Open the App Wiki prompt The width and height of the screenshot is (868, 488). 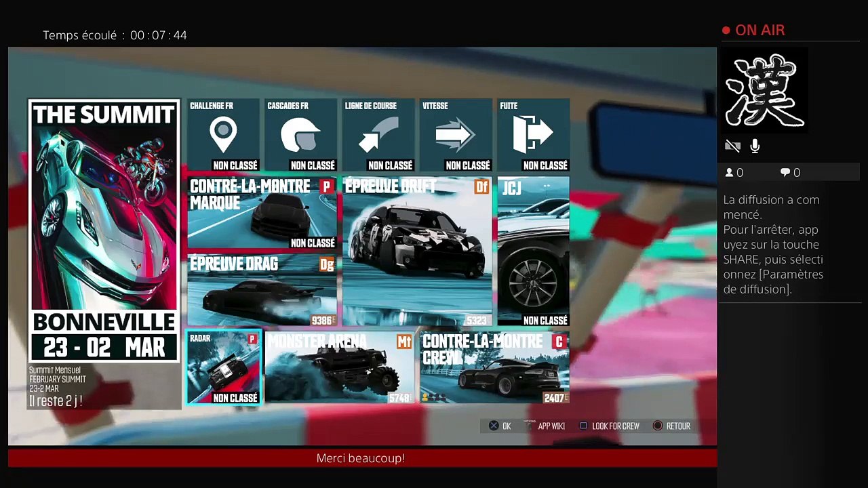[545, 426]
